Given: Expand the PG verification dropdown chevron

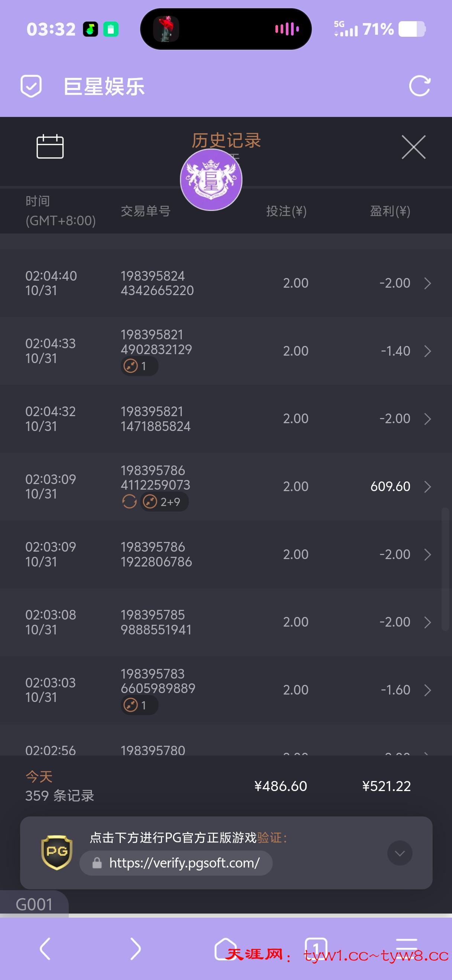Looking at the screenshot, I should coord(400,853).
